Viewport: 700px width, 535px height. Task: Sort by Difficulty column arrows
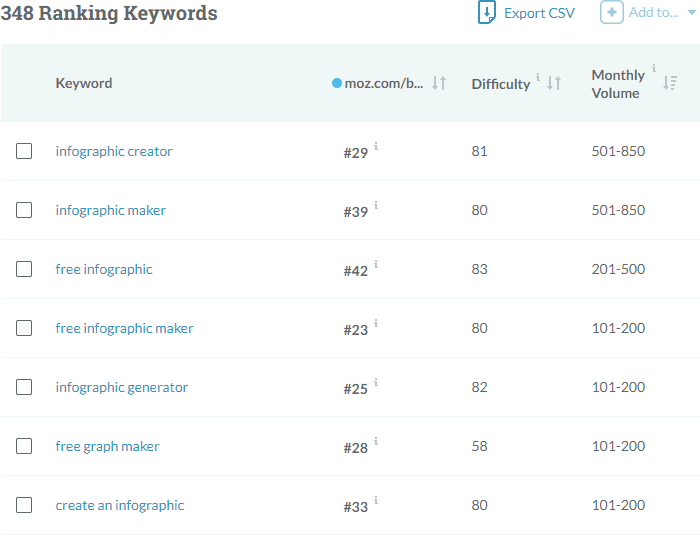coord(554,83)
